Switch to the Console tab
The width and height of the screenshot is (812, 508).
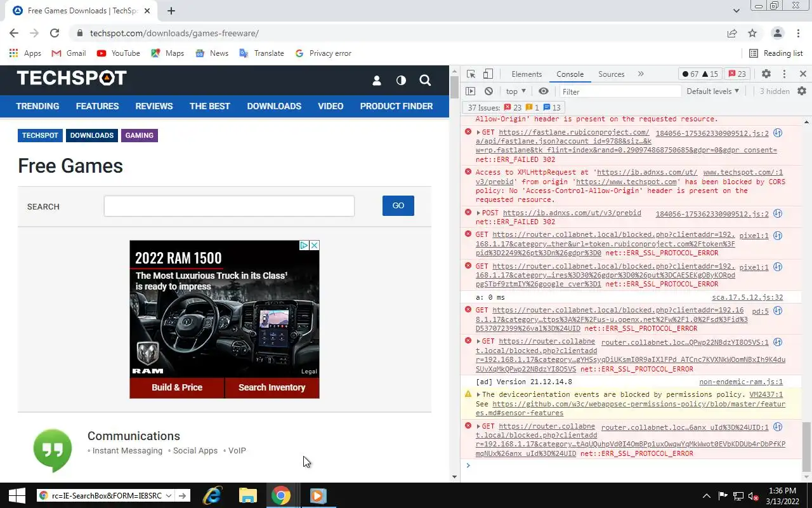(570, 74)
